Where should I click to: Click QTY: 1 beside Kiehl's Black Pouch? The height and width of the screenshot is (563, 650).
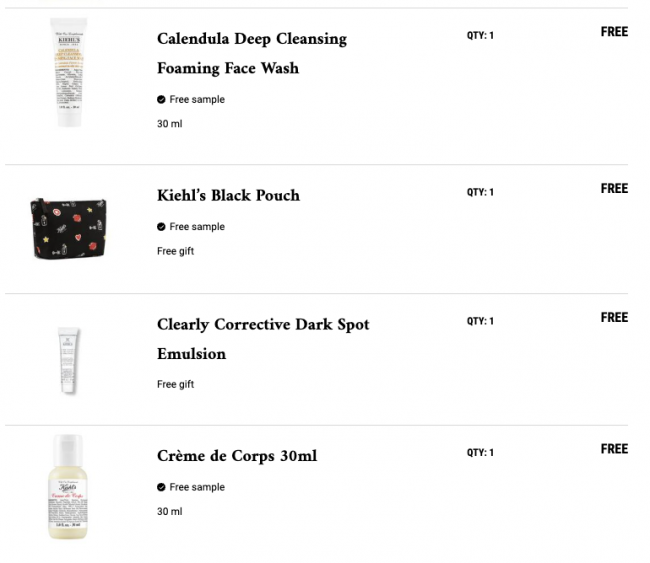480,192
